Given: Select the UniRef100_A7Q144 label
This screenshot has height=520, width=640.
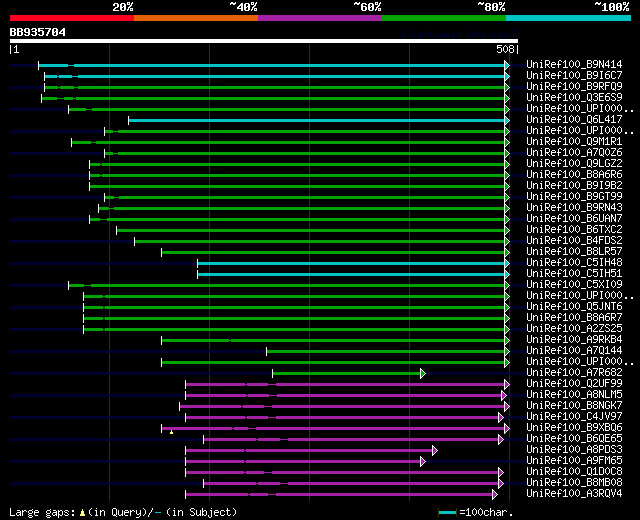Looking at the screenshot, I should coord(574,351).
